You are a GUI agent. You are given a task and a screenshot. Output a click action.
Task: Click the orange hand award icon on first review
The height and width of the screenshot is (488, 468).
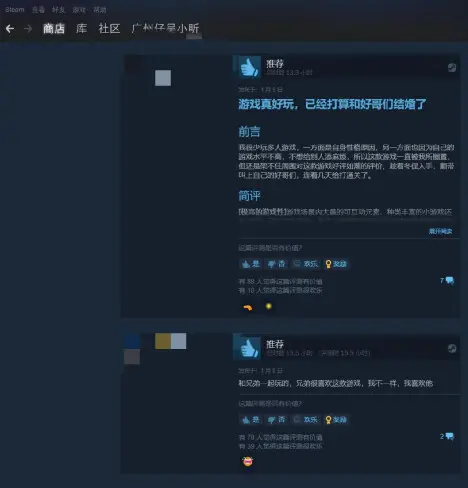(248, 307)
